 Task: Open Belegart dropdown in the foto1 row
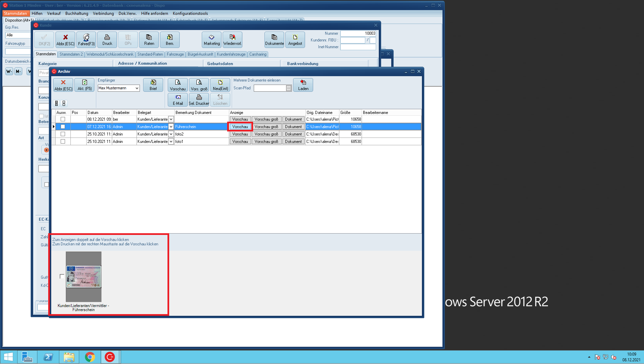(171, 142)
